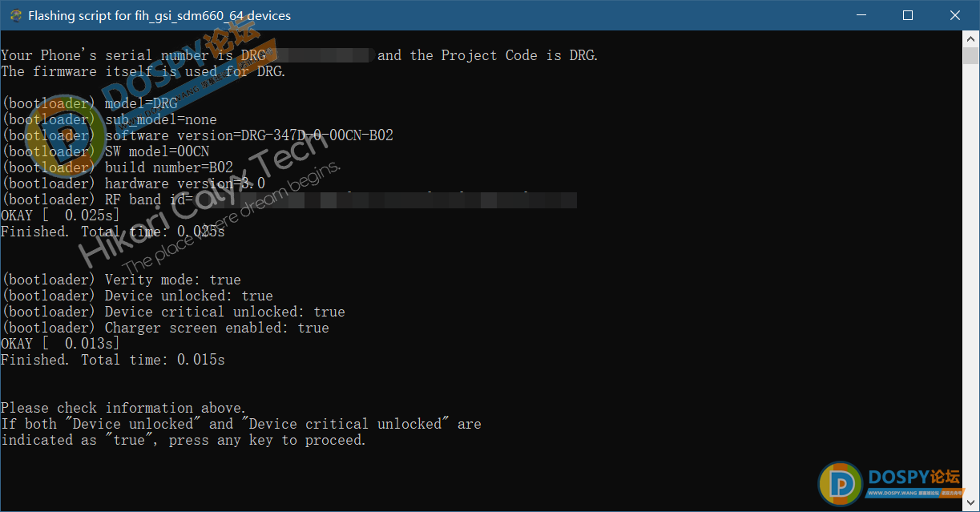Click the scrollbar up arrow
The image size is (980, 512).
pos(970,39)
